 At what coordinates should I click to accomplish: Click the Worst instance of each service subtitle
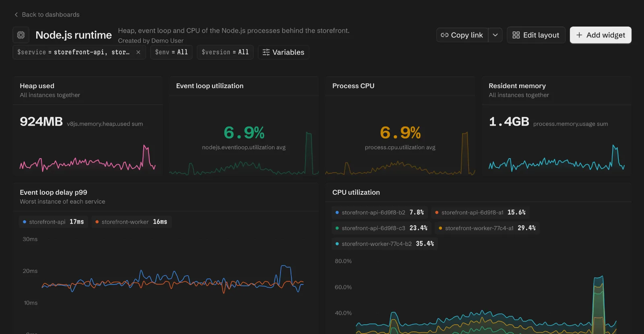(62, 202)
